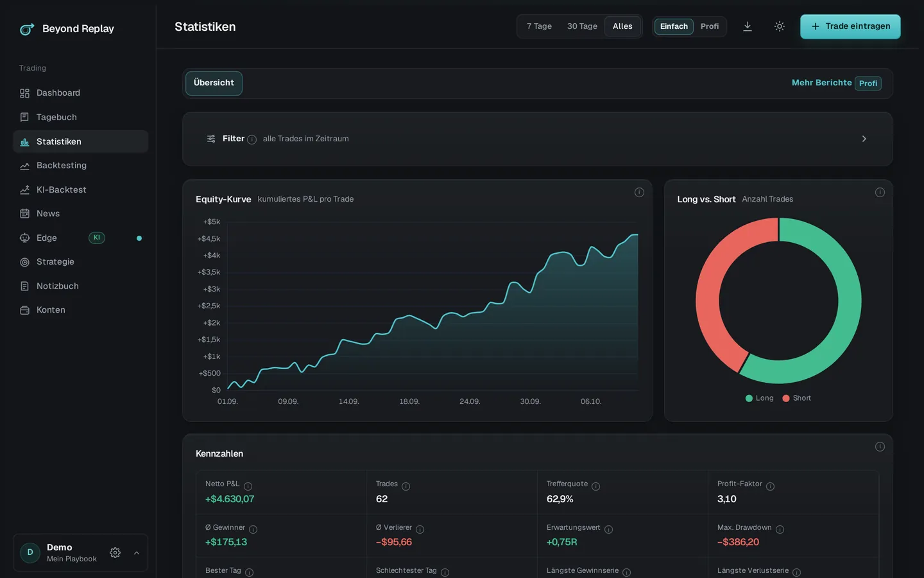Viewport: 924px width, 578px height.
Task: Click info icon beside Max. Drawdown
Action: click(x=780, y=529)
